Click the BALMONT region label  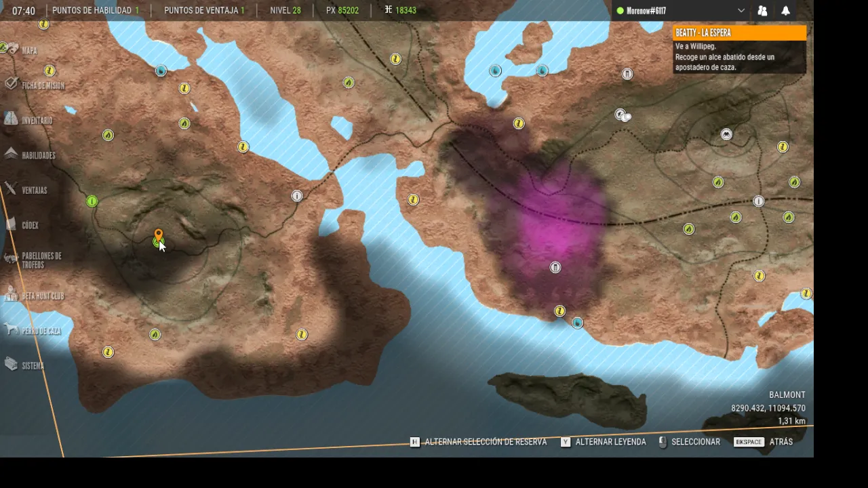click(787, 394)
